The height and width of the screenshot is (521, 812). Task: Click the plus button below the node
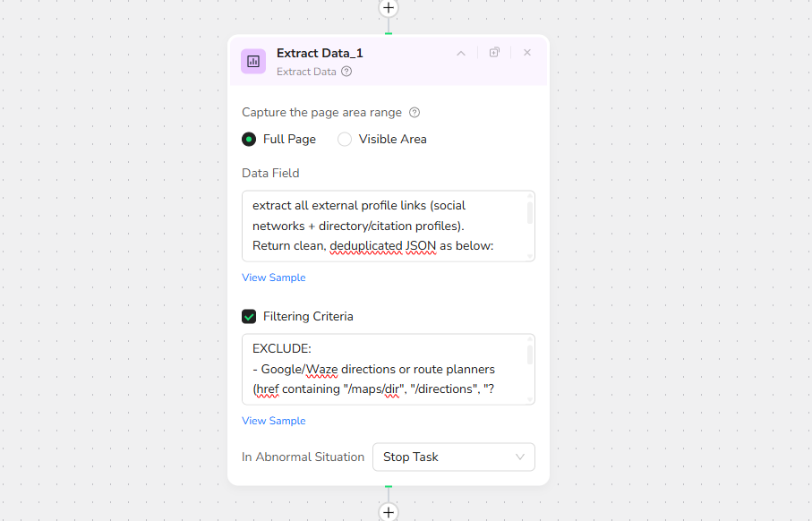[x=388, y=512]
